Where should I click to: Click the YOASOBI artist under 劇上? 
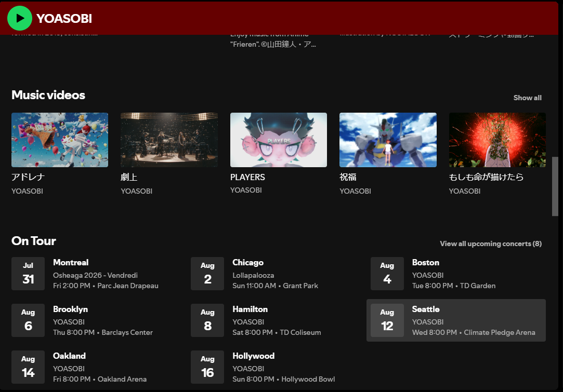(136, 191)
